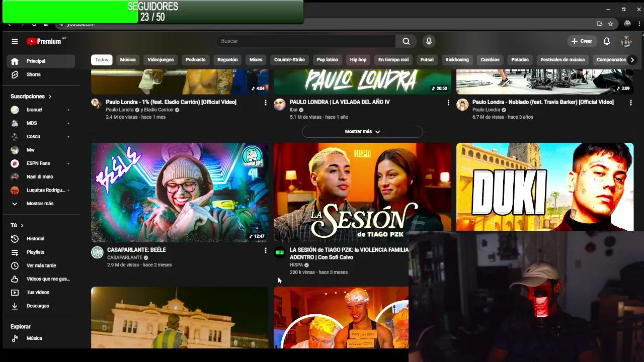
Task: Select the Todos filter chip
Action: [x=102, y=60]
